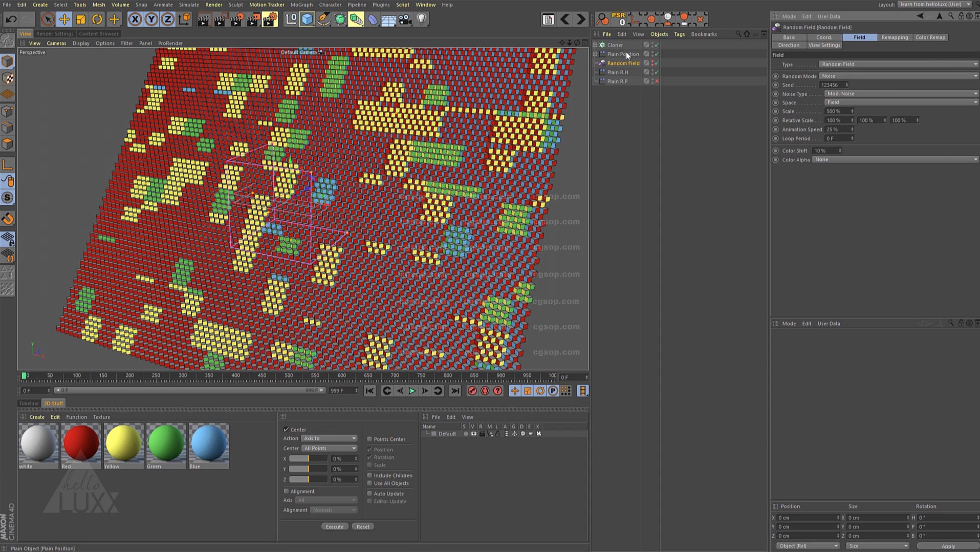Toggle the Autokeying icon

(485, 391)
